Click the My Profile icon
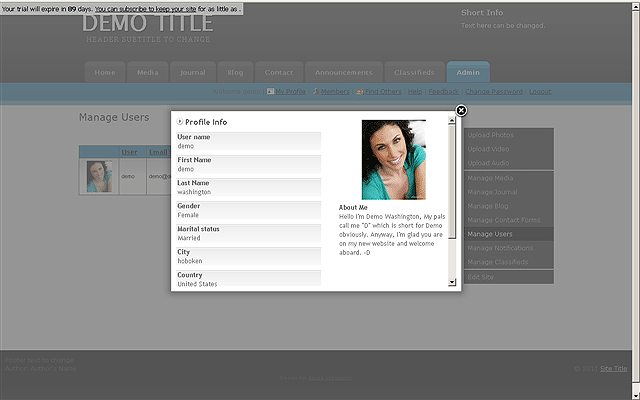 pyautogui.click(x=270, y=91)
